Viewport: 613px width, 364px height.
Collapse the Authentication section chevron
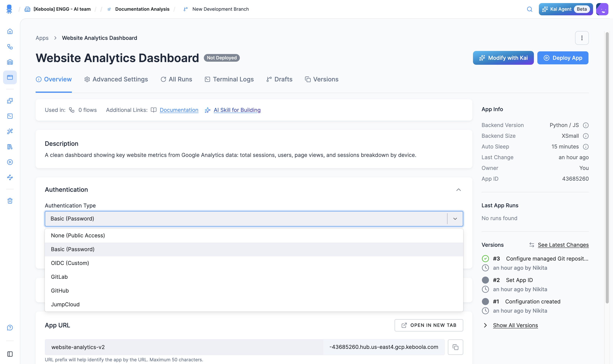[458, 190]
